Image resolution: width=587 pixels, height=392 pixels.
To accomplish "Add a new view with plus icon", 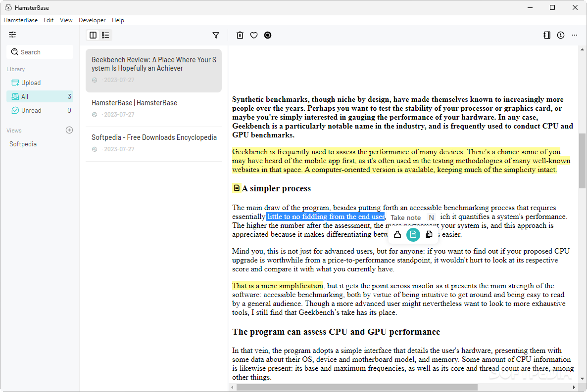I will click(x=69, y=130).
